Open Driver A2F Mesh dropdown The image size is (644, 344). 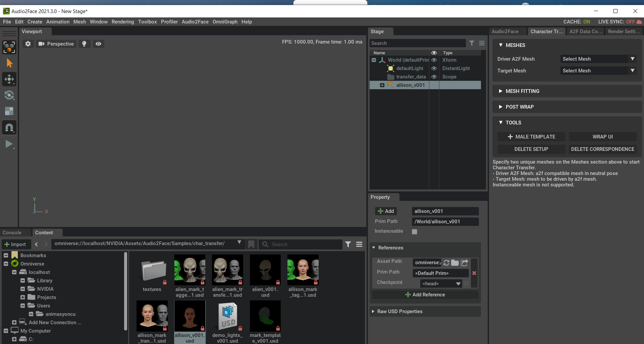598,59
